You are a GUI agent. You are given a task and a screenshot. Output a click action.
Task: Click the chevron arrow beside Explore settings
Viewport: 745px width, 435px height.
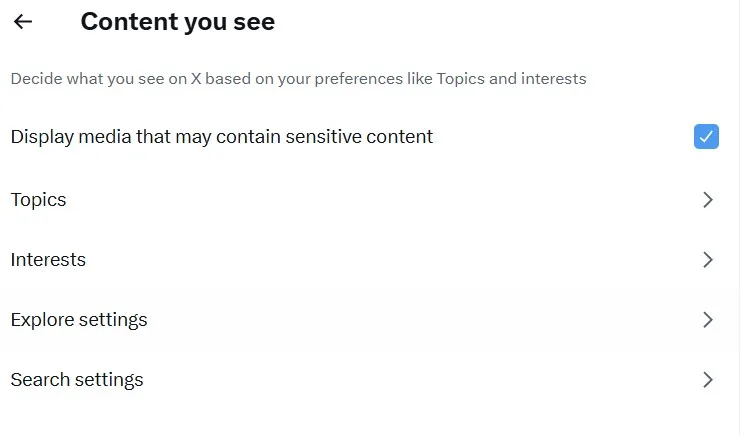(708, 320)
